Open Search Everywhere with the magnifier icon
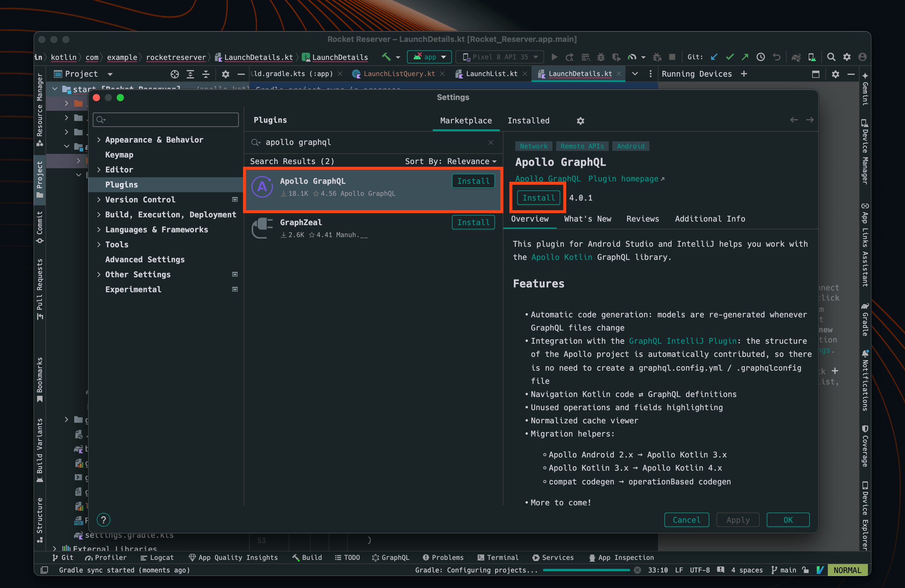The width and height of the screenshot is (905, 588). 831,57
